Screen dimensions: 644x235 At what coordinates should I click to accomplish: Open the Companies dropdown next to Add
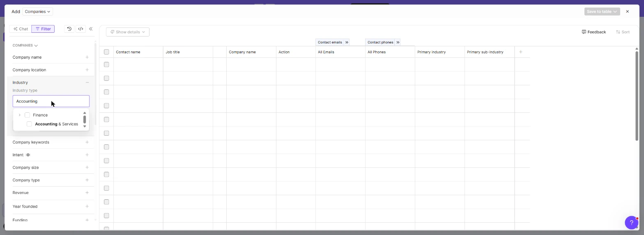coord(37,11)
